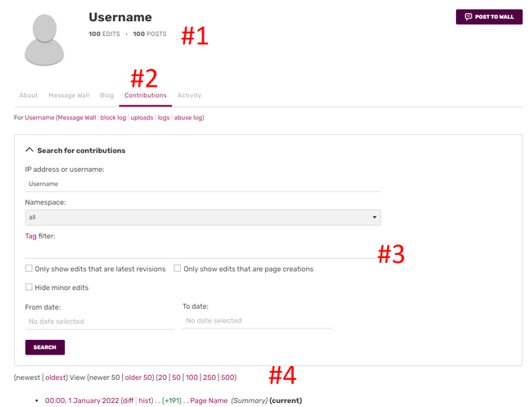The height and width of the screenshot is (407, 532).
Task: Collapse the Search for contributions section
Action: 75,151
